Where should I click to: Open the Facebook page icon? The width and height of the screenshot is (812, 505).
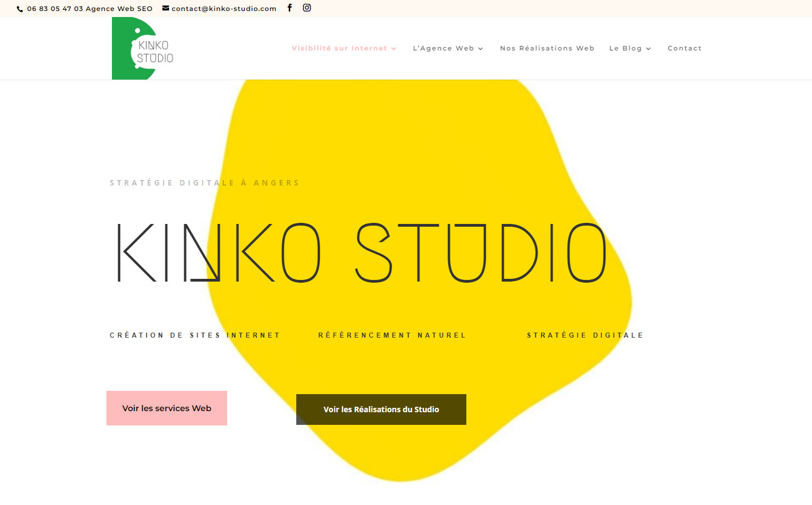[x=290, y=8]
